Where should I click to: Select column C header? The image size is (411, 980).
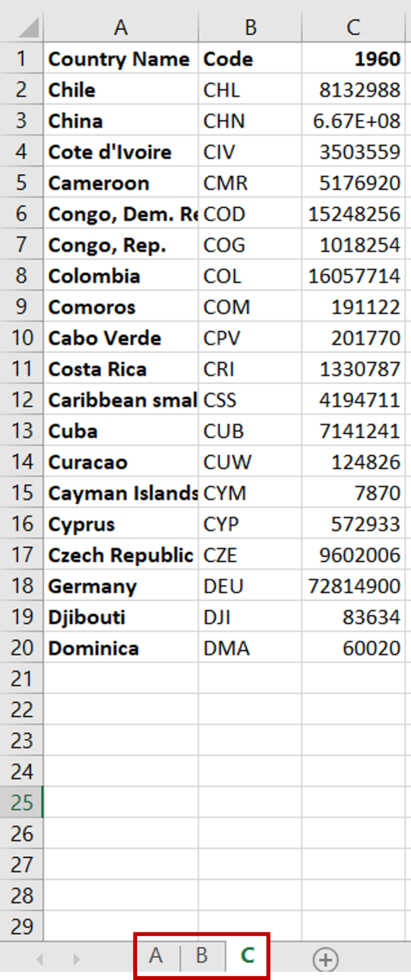click(354, 27)
